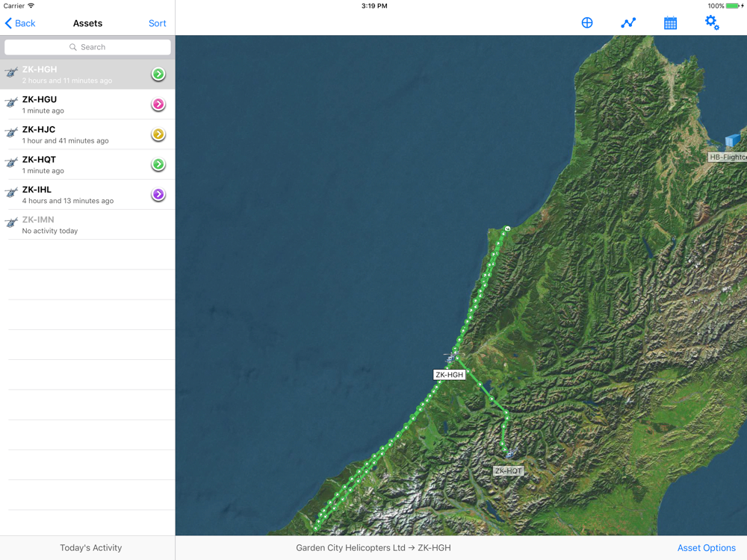This screenshot has width=747, height=560.
Task: Tap '4 hours and 13 minutes ago' text
Action: click(68, 201)
